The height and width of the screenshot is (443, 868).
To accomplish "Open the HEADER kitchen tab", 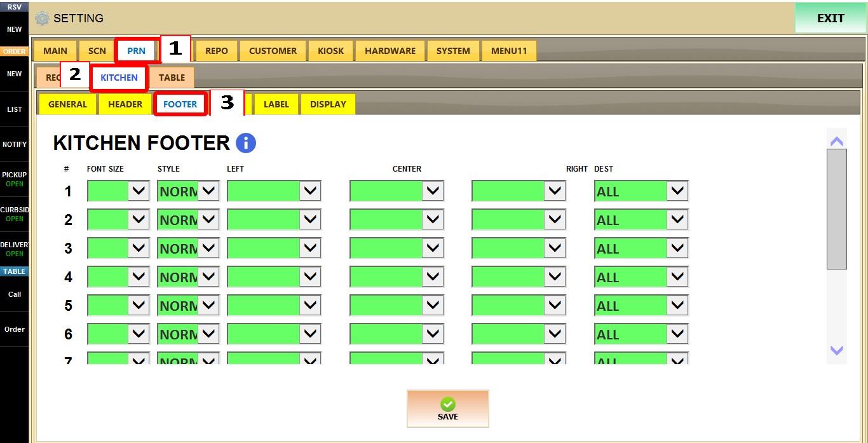I will click(125, 104).
